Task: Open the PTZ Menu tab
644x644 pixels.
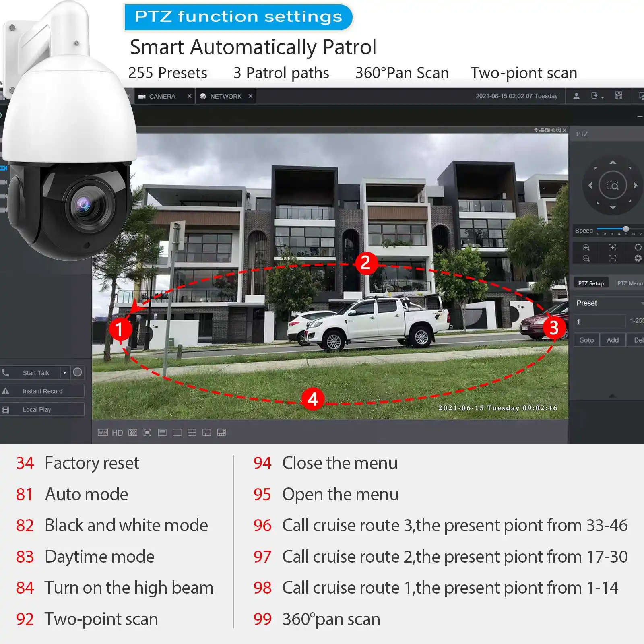Action: [630, 283]
